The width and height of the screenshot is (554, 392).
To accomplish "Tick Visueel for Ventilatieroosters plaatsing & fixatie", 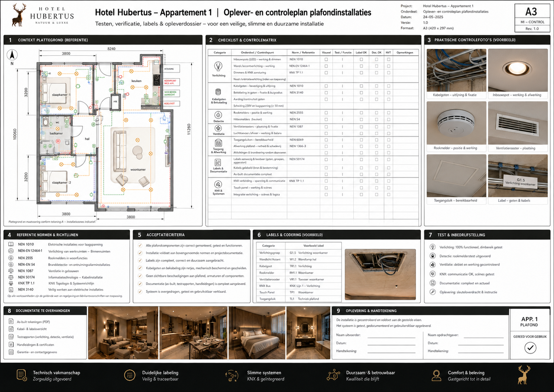I will [x=326, y=127].
